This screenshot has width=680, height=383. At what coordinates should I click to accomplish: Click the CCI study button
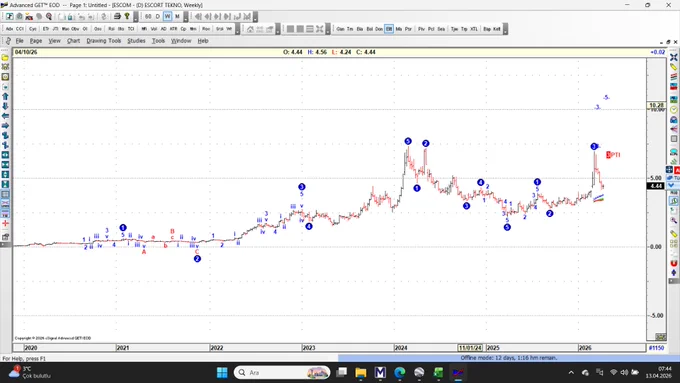[20, 29]
